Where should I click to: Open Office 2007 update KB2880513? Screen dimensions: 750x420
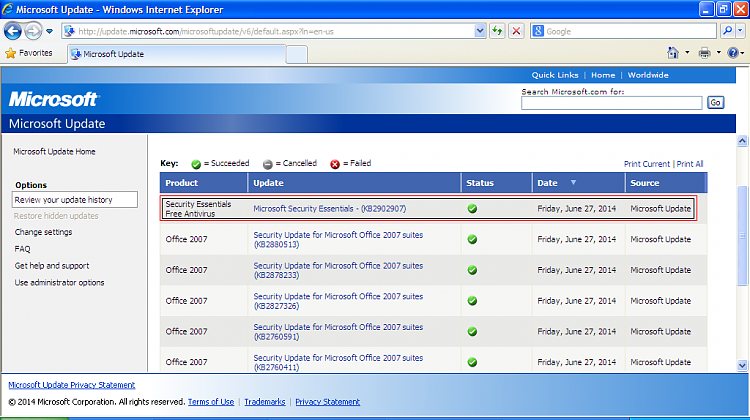pyautogui.click(x=338, y=240)
